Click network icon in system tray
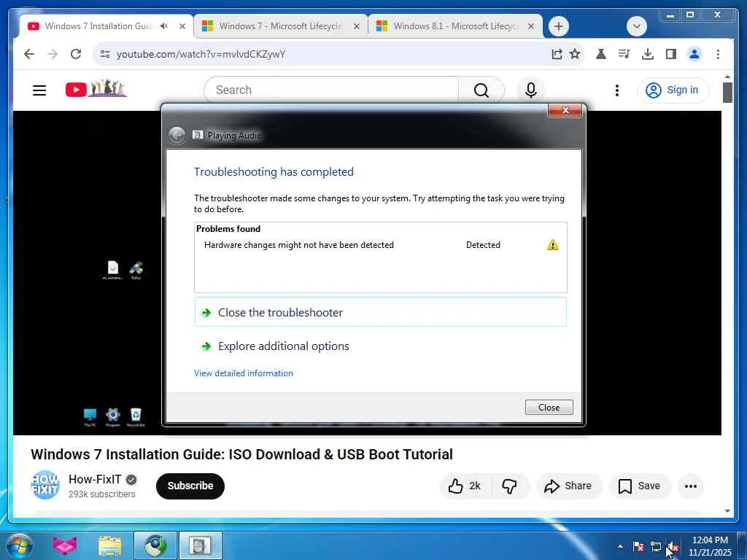This screenshot has width=747, height=560. pos(656,547)
